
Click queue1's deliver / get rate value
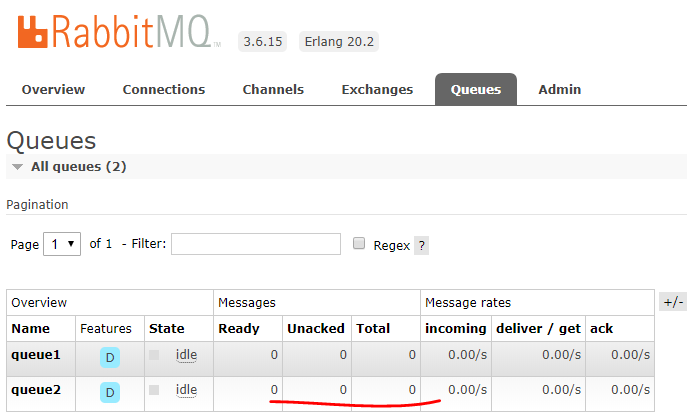(562, 355)
